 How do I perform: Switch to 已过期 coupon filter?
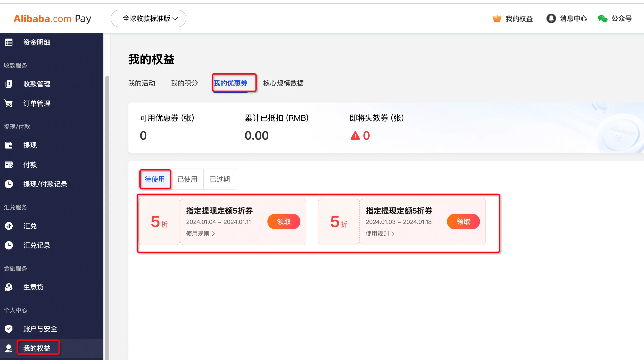pos(220,179)
